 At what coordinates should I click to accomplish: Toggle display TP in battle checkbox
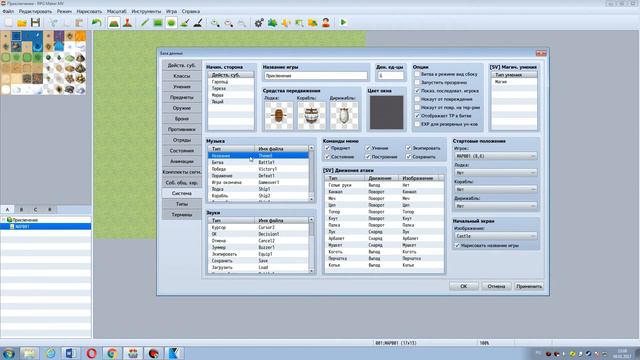417,116
